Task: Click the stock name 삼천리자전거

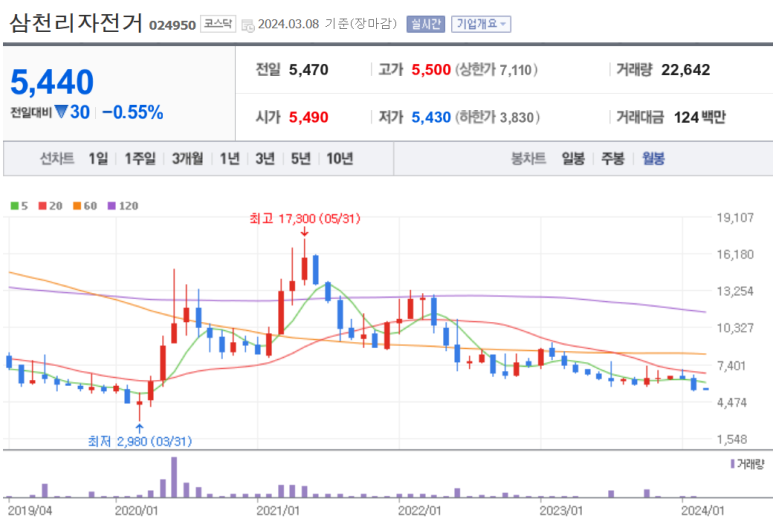Action: [76, 23]
